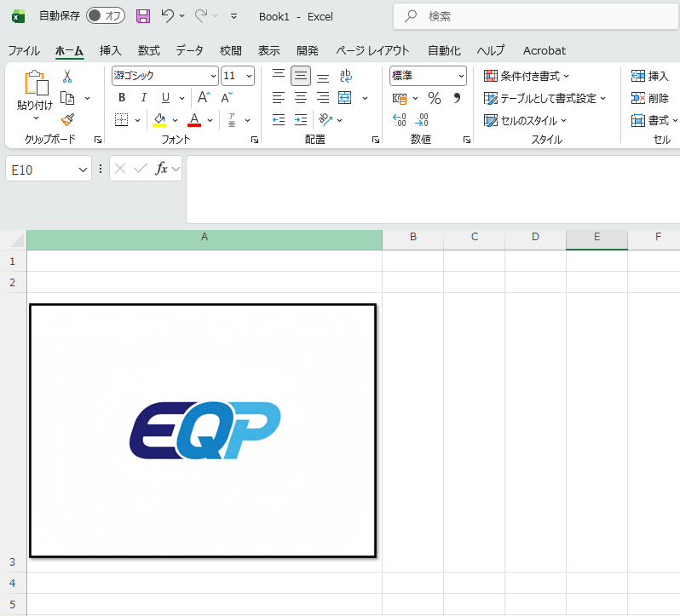Screen dimensions: 680x616
Task: Select the EQP logo image
Action: click(204, 430)
